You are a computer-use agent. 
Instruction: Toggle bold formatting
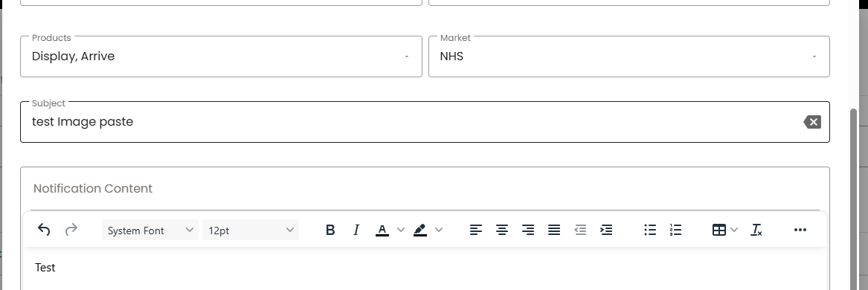point(330,230)
